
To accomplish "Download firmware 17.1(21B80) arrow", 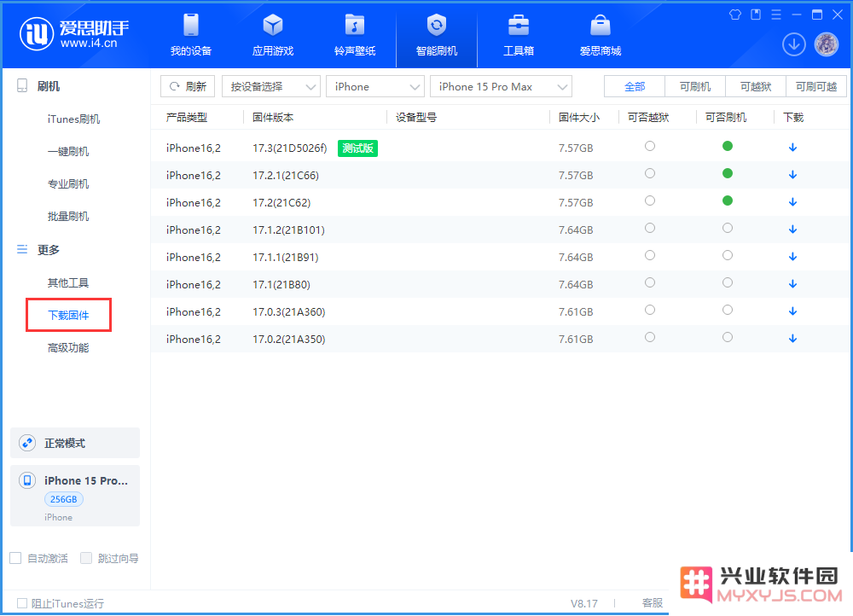I will (x=792, y=284).
